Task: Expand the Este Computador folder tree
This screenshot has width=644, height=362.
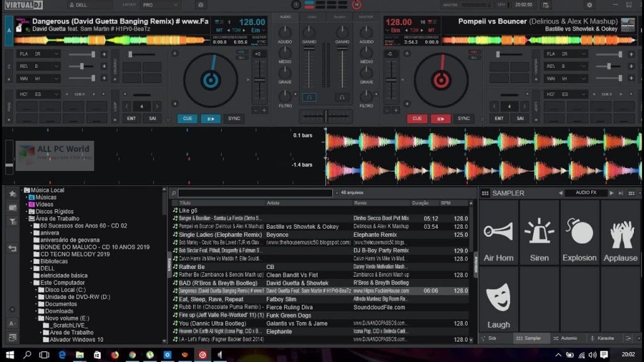Action: 30,283
